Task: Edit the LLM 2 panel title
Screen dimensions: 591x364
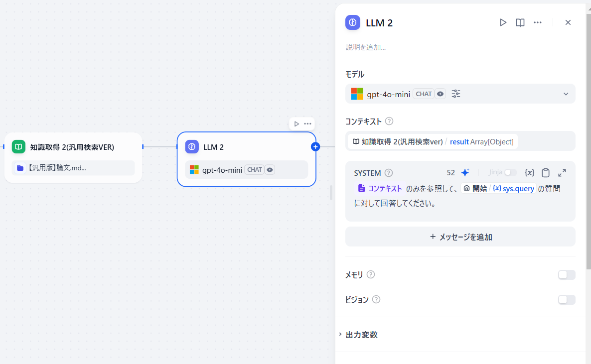Action: [x=379, y=23]
